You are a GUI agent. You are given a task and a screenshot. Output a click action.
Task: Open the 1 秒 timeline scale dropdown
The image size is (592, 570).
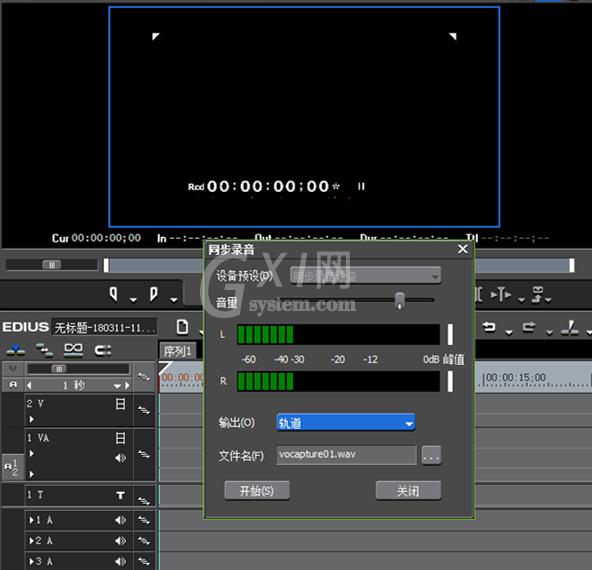tap(117, 386)
